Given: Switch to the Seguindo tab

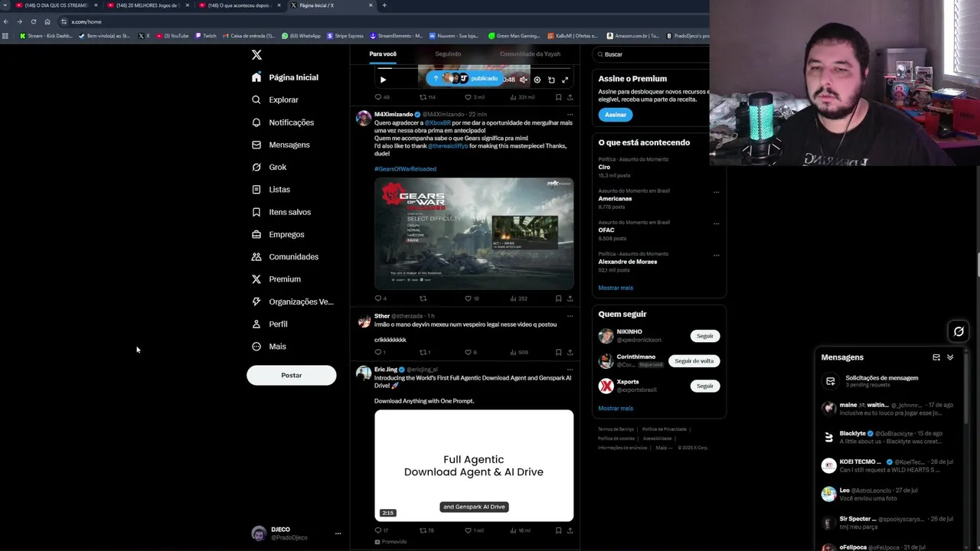Looking at the screenshot, I should tap(448, 54).
